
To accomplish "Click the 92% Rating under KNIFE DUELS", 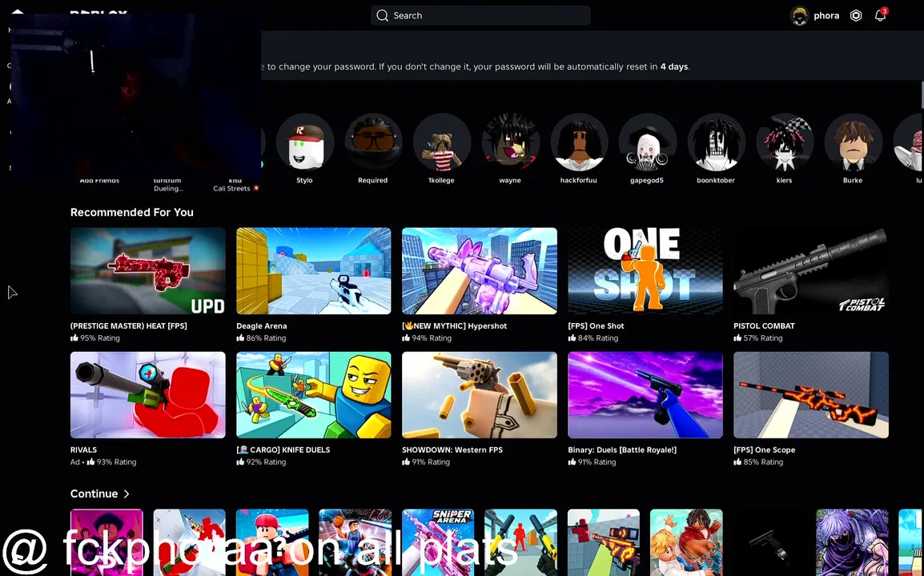I will (261, 462).
